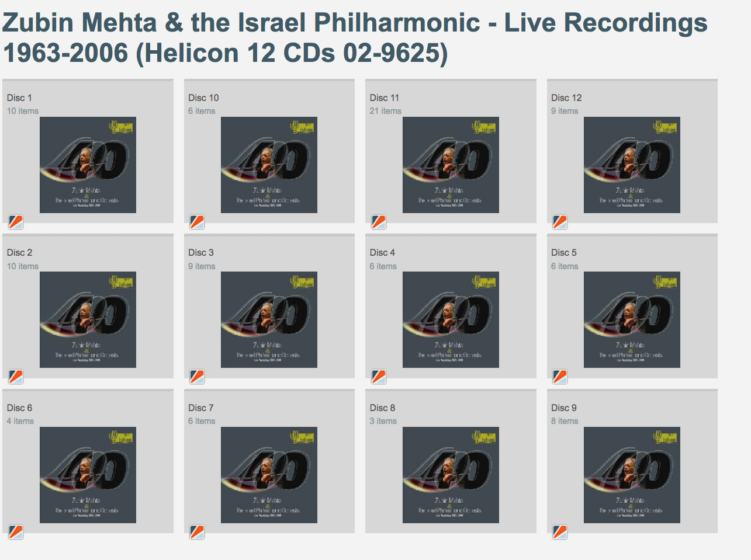751x560 pixels.
Task: Click the orange badge icon under Disc 1
Action: coord(16,222)
